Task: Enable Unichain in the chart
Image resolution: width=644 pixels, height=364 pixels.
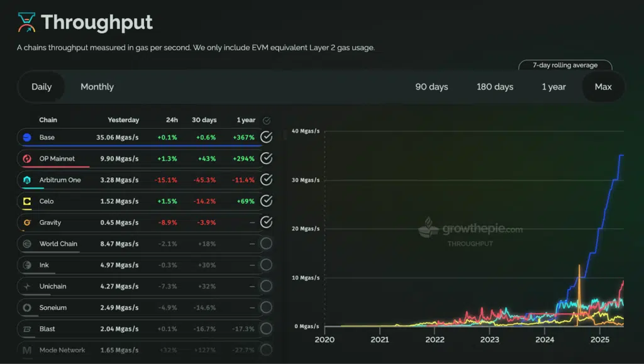Action: 267,287
